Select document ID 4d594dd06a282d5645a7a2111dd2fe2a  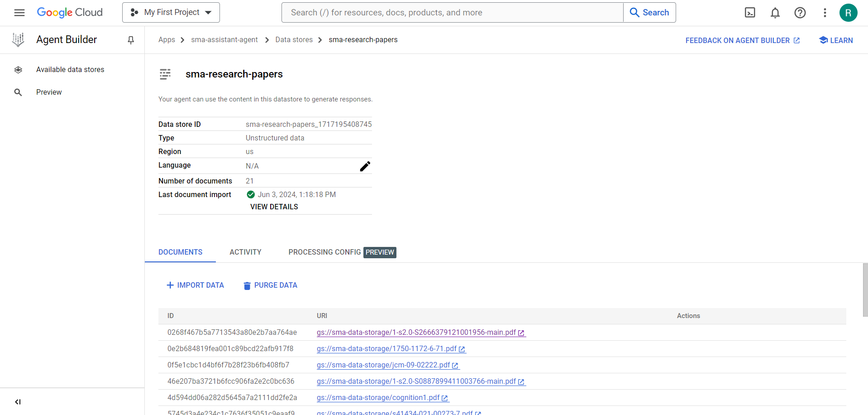tap(232, 397)
